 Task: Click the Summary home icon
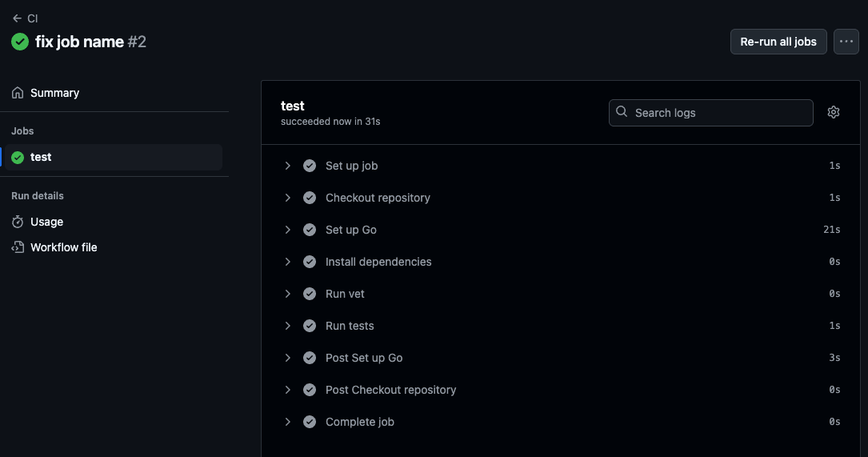18,93
